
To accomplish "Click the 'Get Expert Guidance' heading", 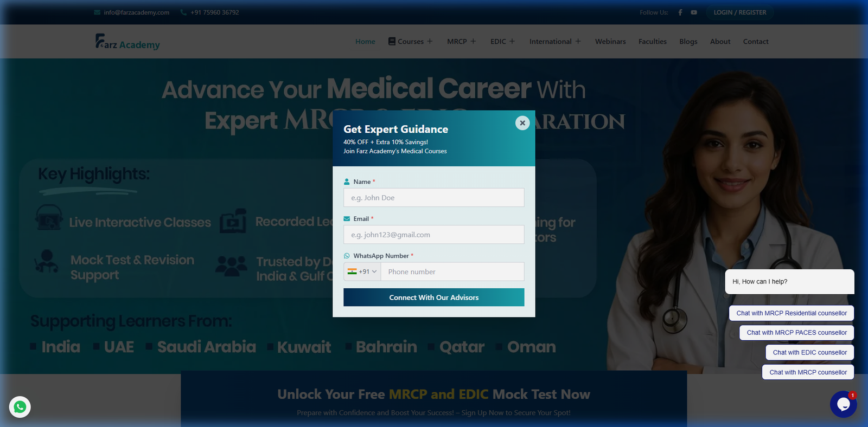I will [x=396, y=129].
